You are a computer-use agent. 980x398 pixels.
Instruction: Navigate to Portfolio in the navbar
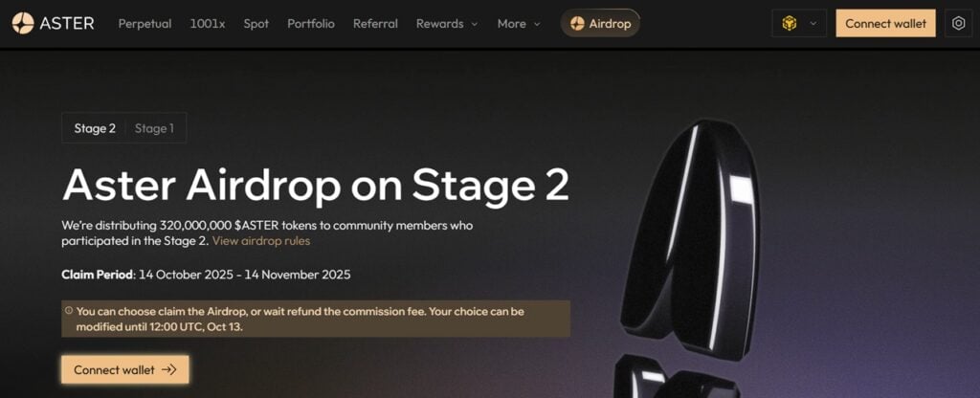(311, 24)
